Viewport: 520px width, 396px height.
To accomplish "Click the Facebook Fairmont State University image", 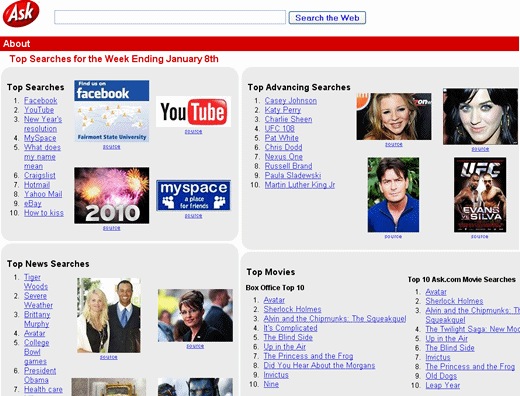I will coord(111,111).
